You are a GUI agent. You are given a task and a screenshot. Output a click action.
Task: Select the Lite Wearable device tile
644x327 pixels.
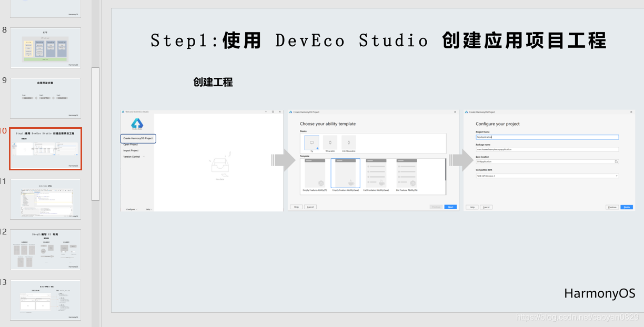pos(348,144)
